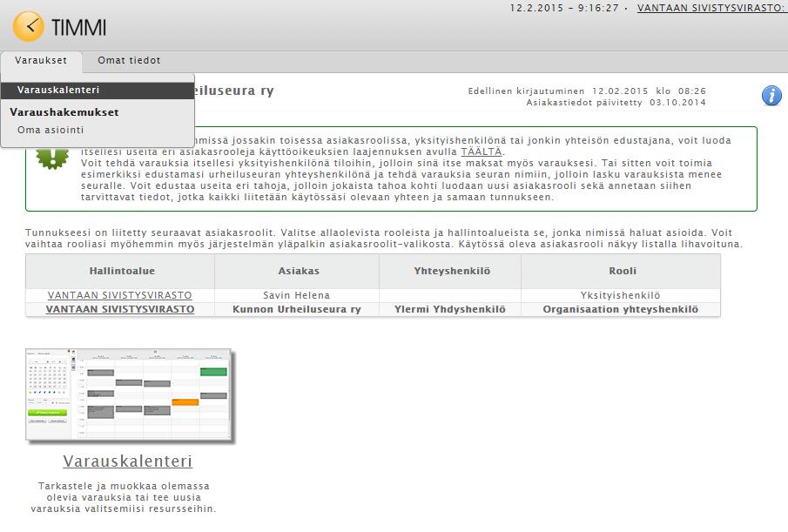Click the Savin Helena cell

[297, 295]
